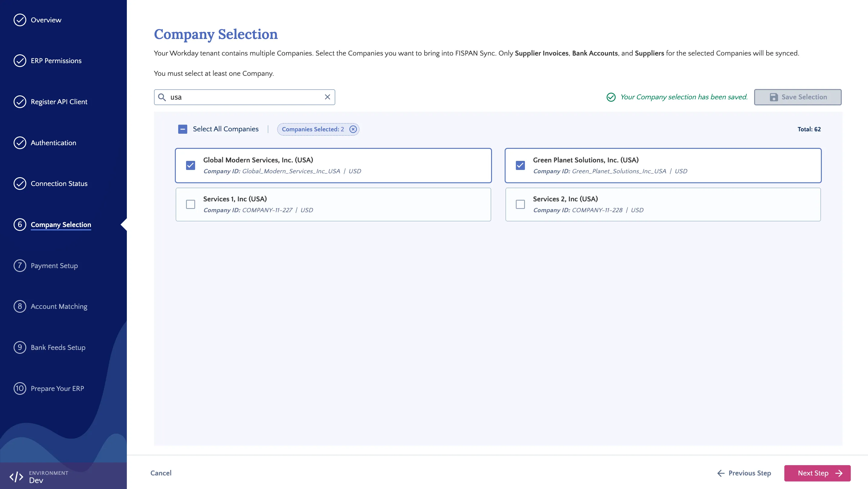
Task: Uncheck Green Planet Solutions, Inc. (USA)
Action: [520, 165]
